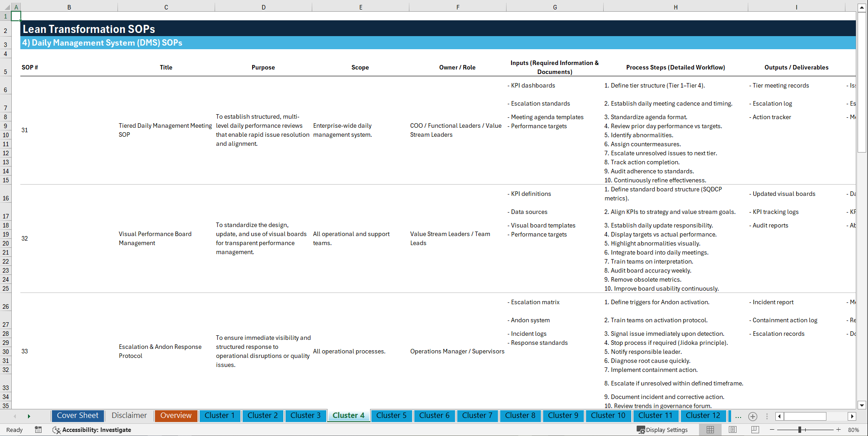868x436 pixels.
Task: Open the Disclaimer sheet tab
Action: pyautogui.click(x=129, y=416)
